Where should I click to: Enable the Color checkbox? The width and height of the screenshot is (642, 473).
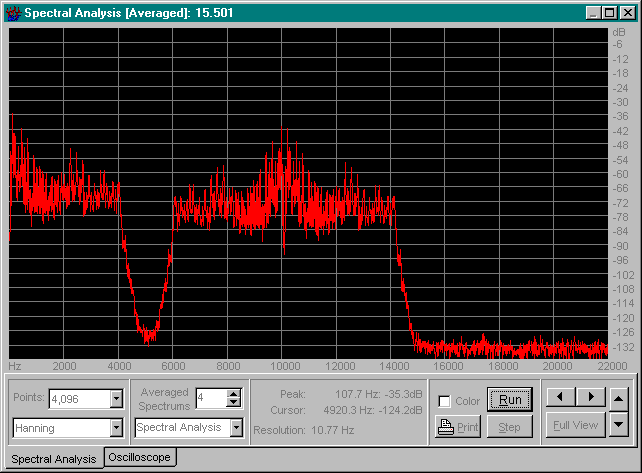pyautogui.click(x=444, y=402)
